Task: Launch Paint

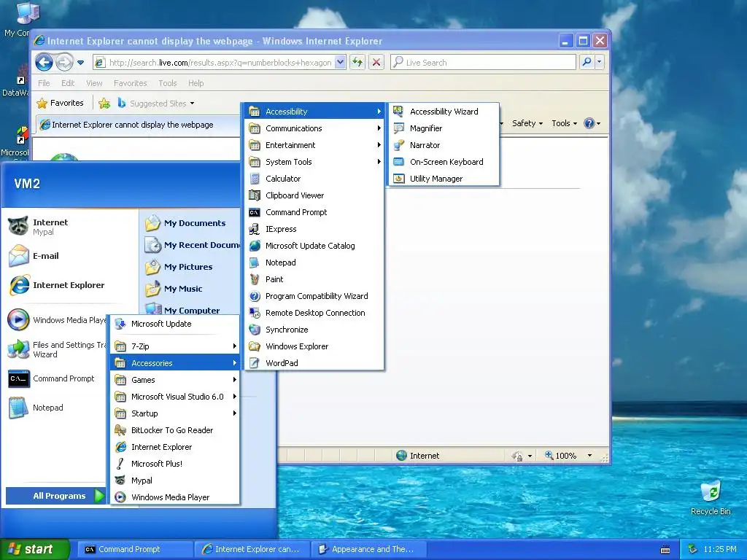Action: coord(314,279)
